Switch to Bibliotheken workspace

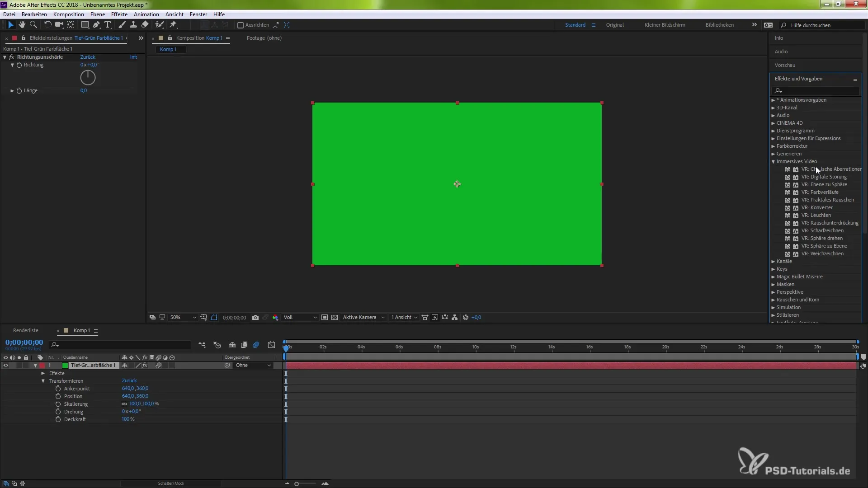point(719,25)
